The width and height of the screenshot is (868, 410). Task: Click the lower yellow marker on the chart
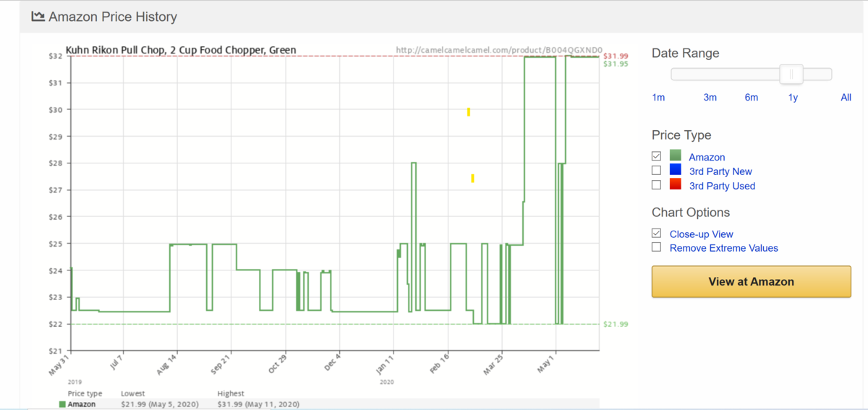click(472, 178)
